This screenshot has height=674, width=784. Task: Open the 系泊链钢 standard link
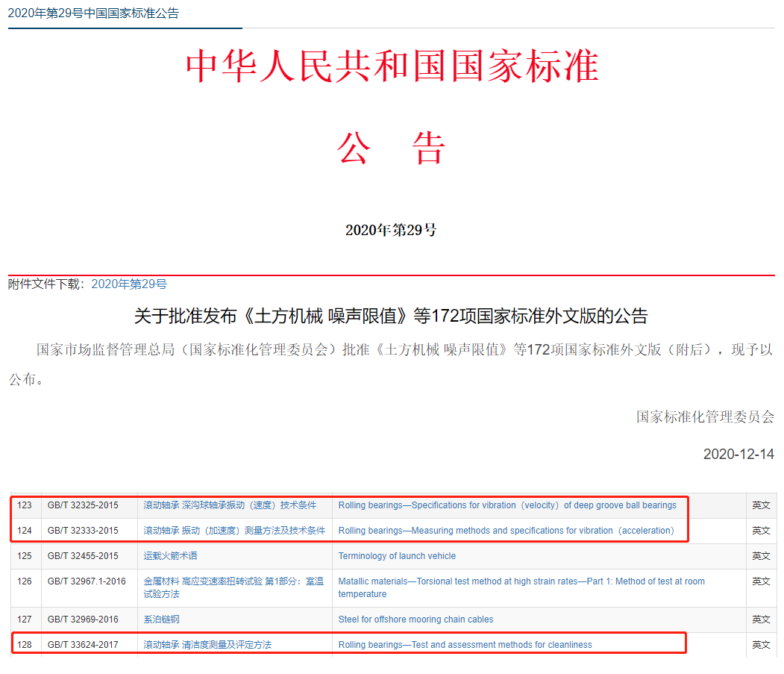[162, 620]
